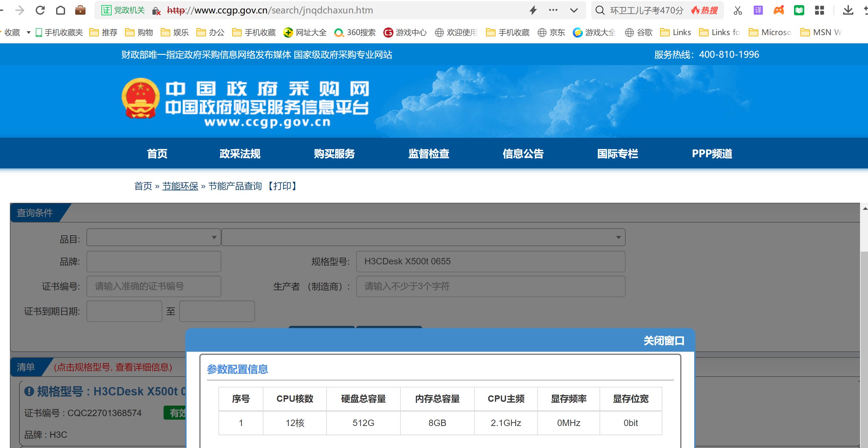Open PPP频道 navigation item

pos(712,154)
